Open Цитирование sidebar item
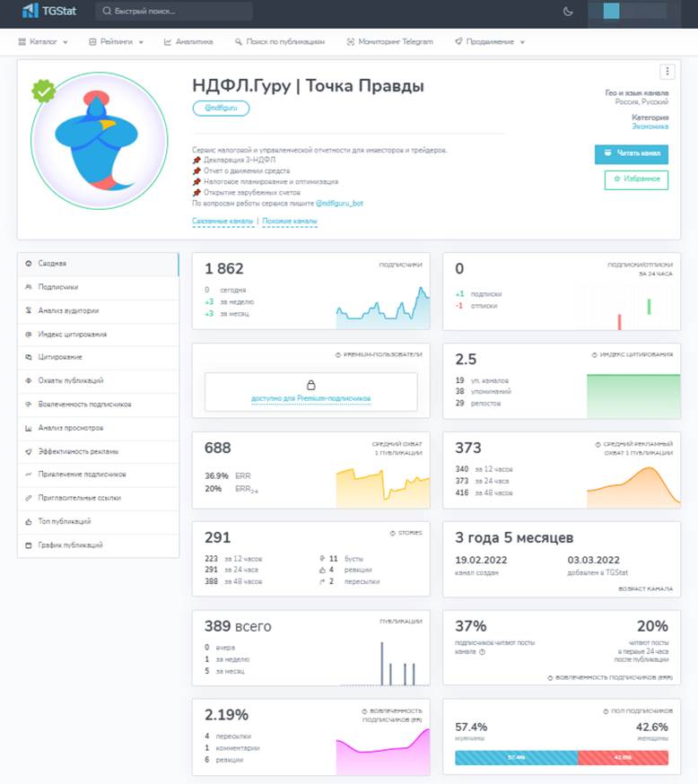698x784 pixels. pyautogui.click(x=98, y=357)
